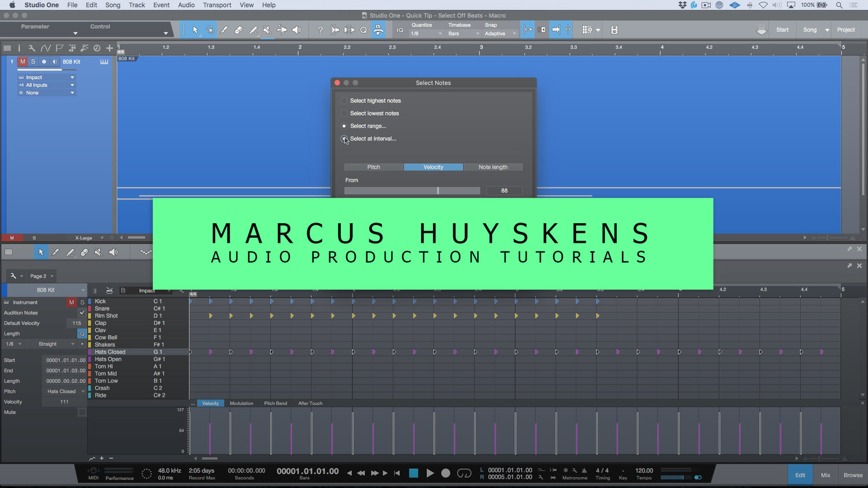This screenshot has width=868, height=488.
Task: Click the Default Velocity 115 field
Action: pos(76,323)
